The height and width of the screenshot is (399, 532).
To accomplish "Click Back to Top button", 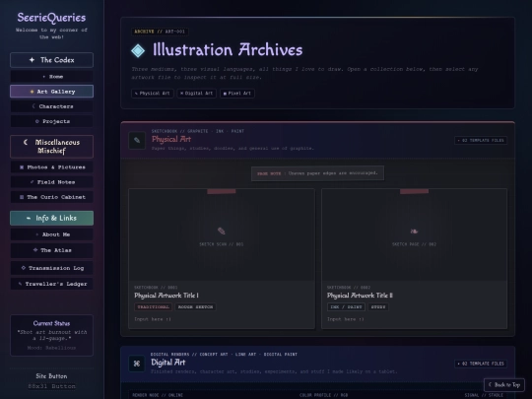I will pyautogui.click(x=504, y=385).
